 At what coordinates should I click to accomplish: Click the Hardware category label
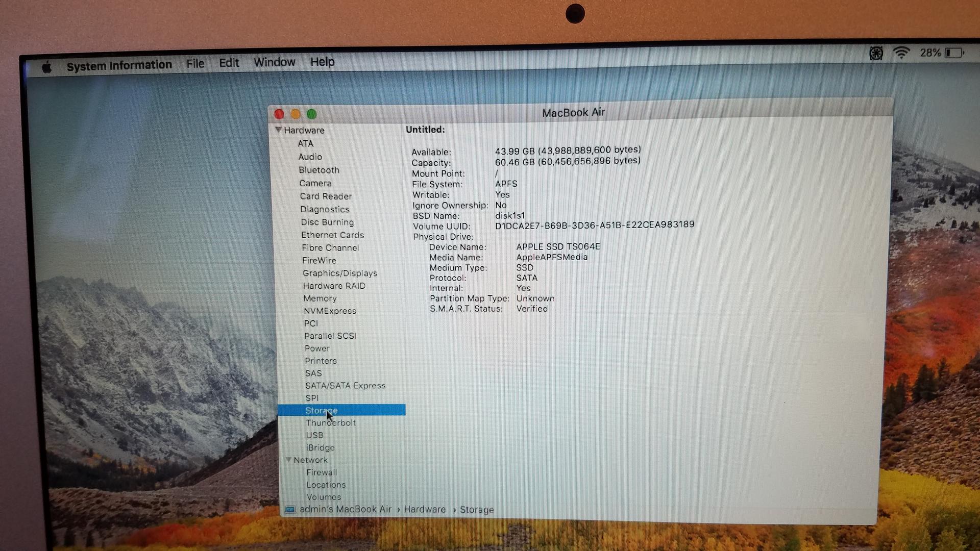[304, 130]
